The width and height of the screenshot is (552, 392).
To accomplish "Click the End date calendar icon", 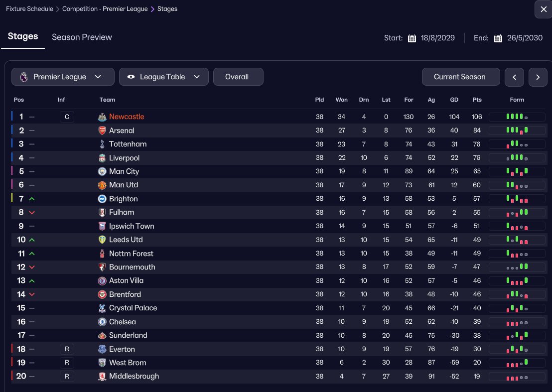I will [x=498, y=38].
